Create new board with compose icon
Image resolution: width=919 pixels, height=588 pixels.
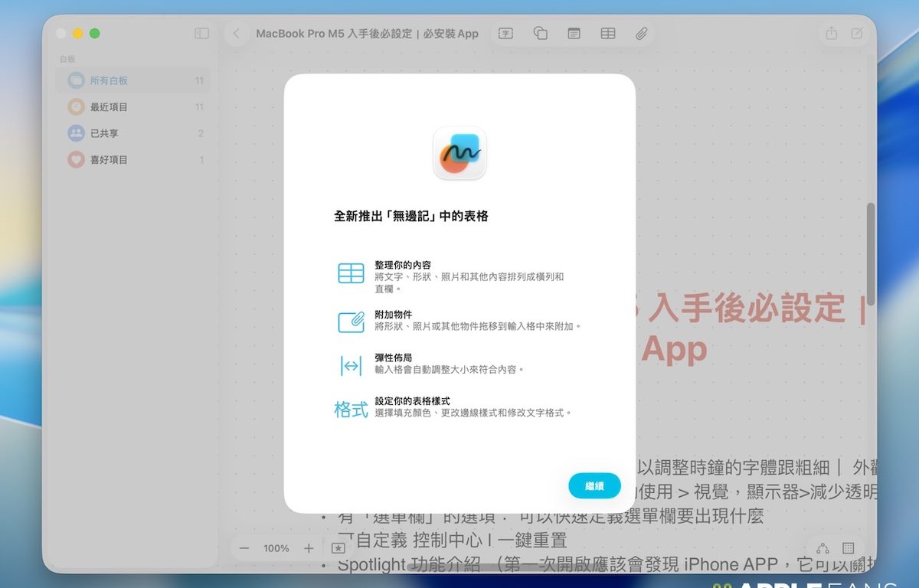pos(857,34)
